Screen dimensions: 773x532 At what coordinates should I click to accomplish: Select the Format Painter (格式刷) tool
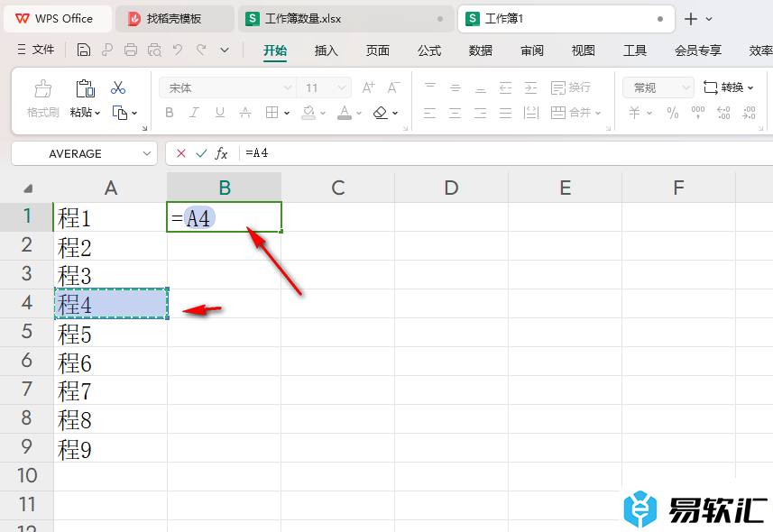pyautogui.click(x=43, y=98)
